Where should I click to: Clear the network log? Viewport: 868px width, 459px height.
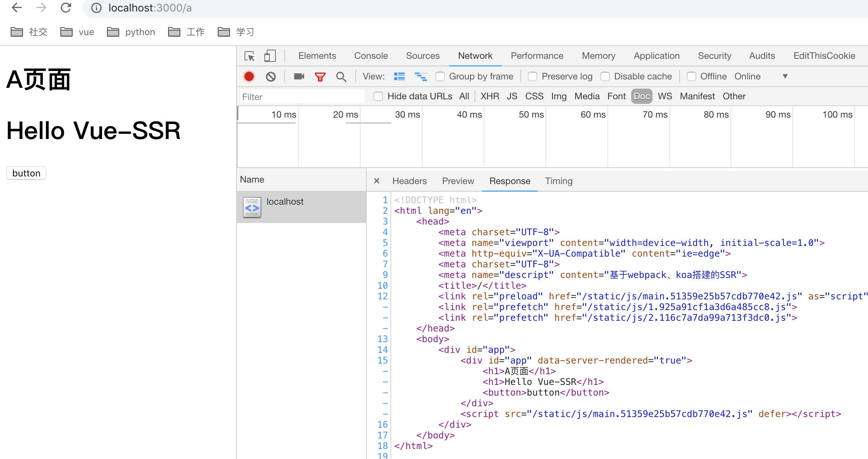pos(271,76)
